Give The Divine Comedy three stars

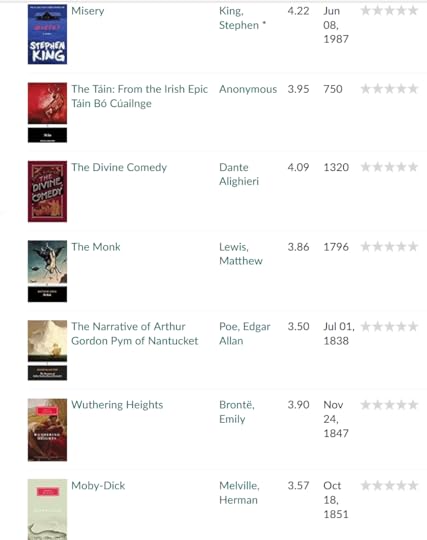[x=389, y=167]
